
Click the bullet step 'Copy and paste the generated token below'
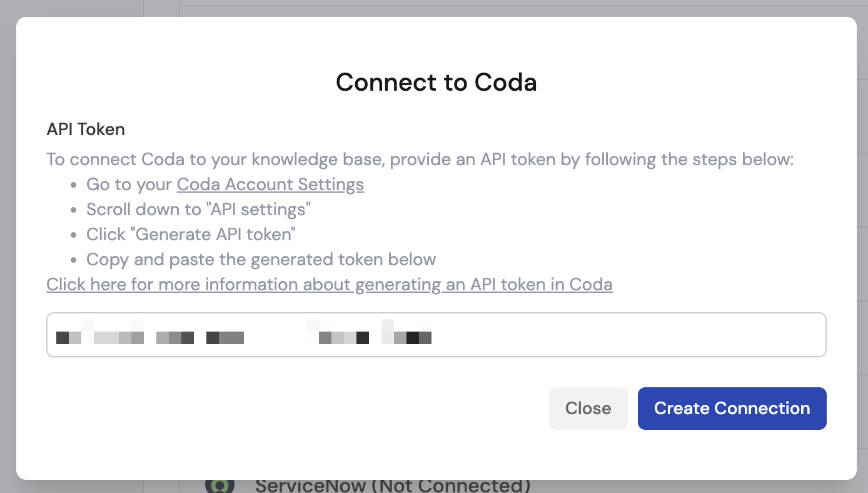coord(260,259)
